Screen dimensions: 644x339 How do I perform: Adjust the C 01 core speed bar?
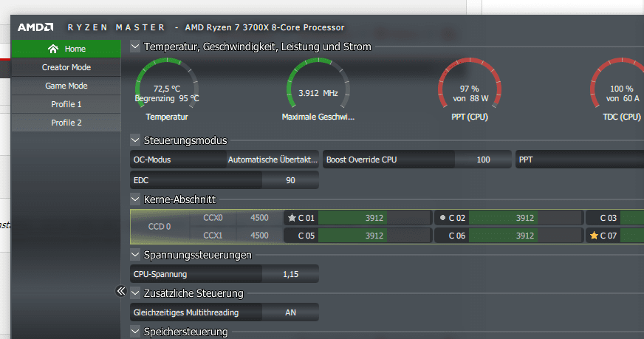point(374,218)
